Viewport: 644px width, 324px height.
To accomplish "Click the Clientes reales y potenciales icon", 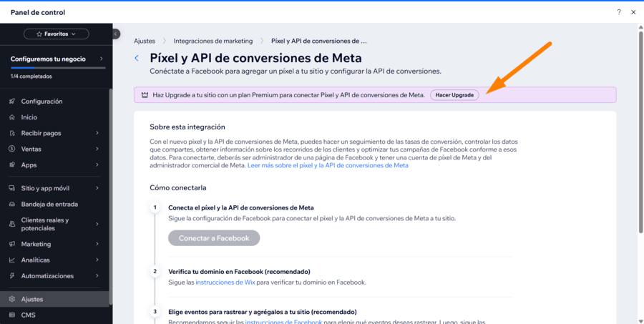I will click(x=12, y=224).
